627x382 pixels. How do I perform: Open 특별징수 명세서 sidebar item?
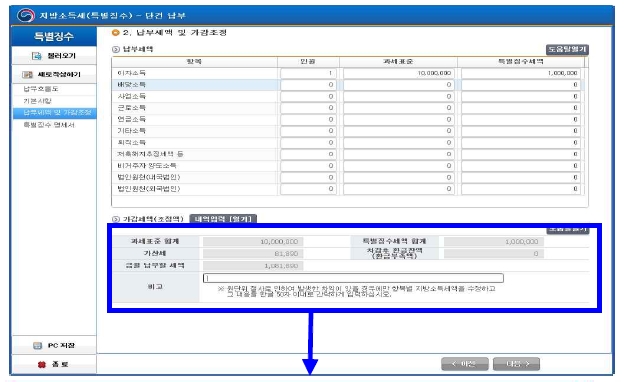tap(49, 125)
